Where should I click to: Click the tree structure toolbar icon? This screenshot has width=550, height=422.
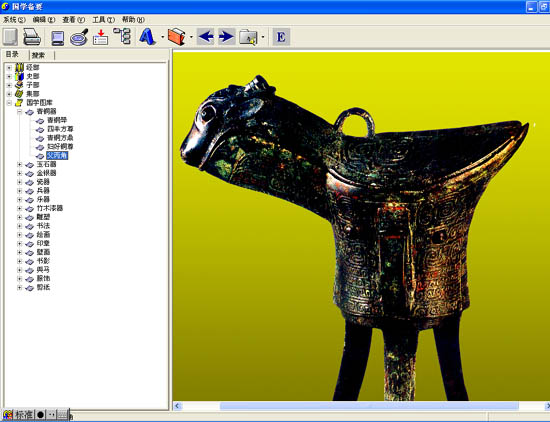(x=122, y=36)
